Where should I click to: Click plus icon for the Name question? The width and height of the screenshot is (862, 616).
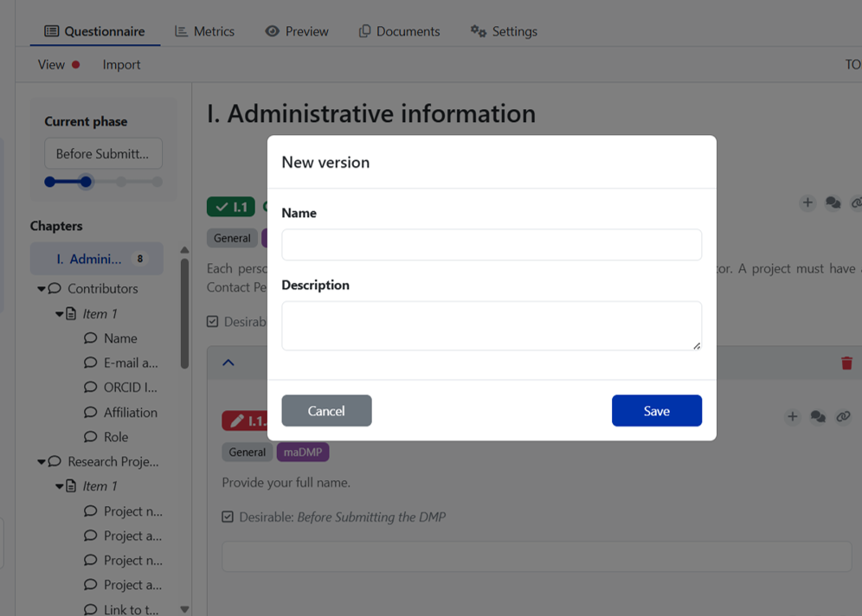click(x=792, y=417)
